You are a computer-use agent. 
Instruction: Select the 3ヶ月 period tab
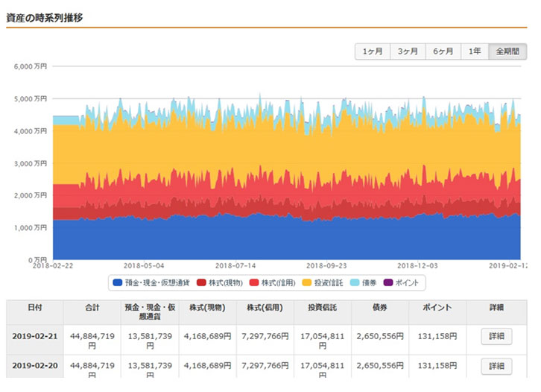click(408, 51)
